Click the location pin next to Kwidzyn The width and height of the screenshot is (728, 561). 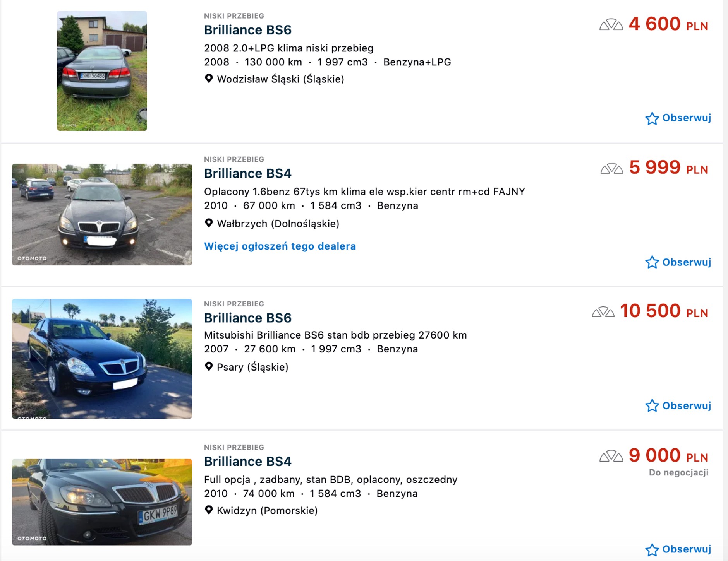(x=209, y=510)
